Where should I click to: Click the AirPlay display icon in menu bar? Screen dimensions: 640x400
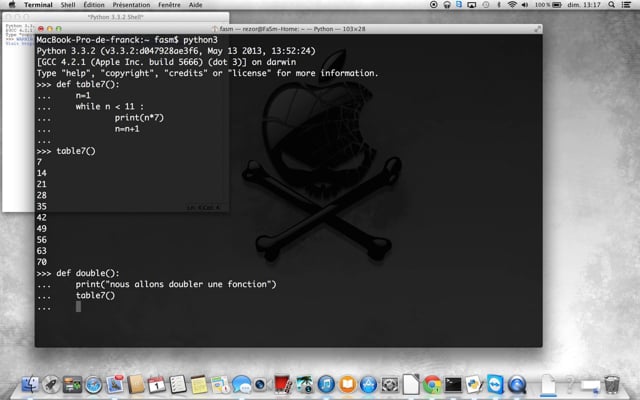[471, 5]
